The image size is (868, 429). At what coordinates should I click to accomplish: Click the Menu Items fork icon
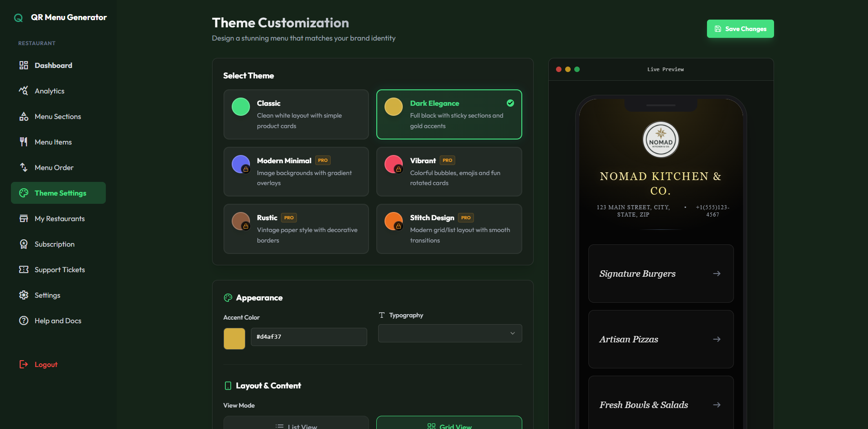[23, 142]
